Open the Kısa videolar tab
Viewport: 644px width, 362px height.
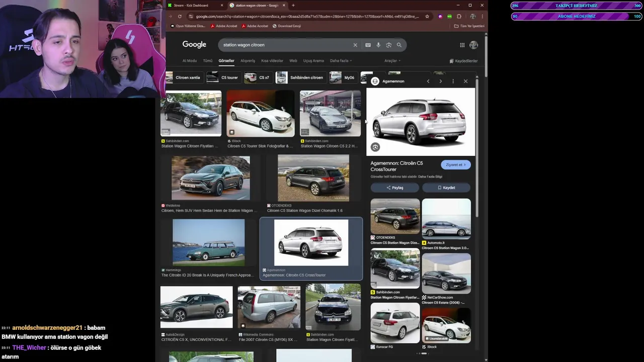[272, 61]
